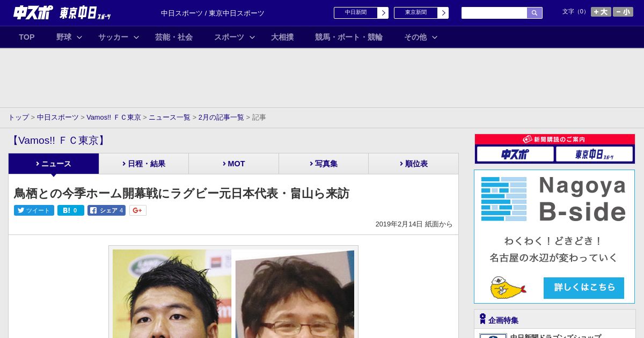Open 競馬・ボート・競輪 section
This screenshot has width=644, height=338.
pyautogui.click(x=349, y=37)
